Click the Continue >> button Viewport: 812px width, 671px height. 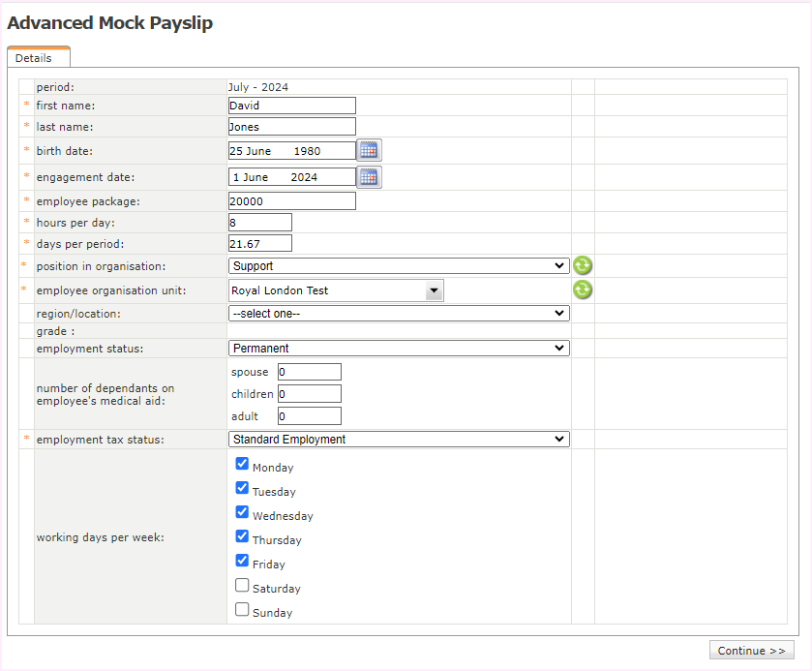click(751, 651)
